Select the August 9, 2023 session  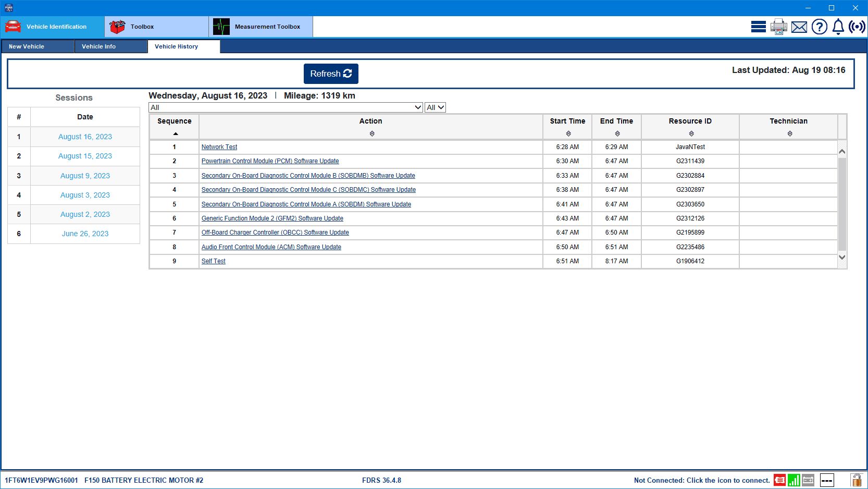85,176
